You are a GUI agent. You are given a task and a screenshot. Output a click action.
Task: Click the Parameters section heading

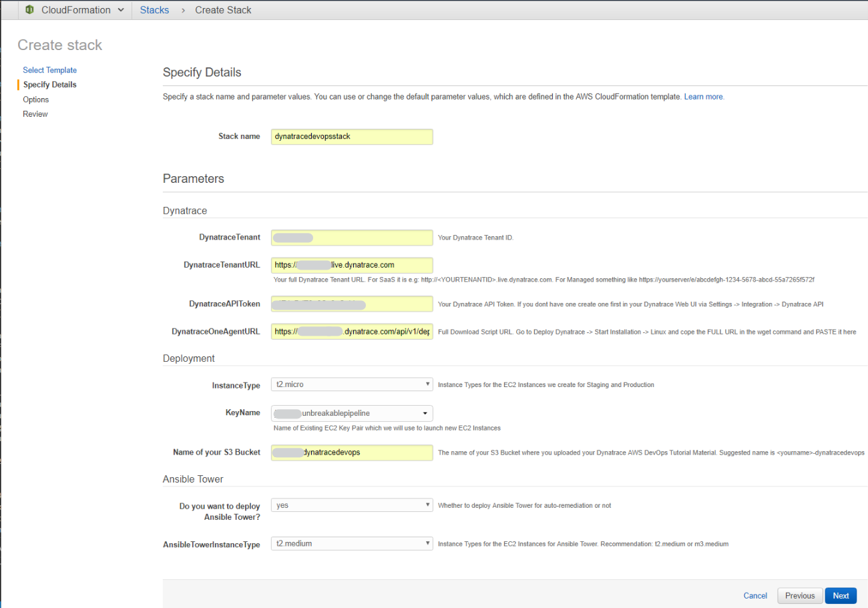[194, 179]
